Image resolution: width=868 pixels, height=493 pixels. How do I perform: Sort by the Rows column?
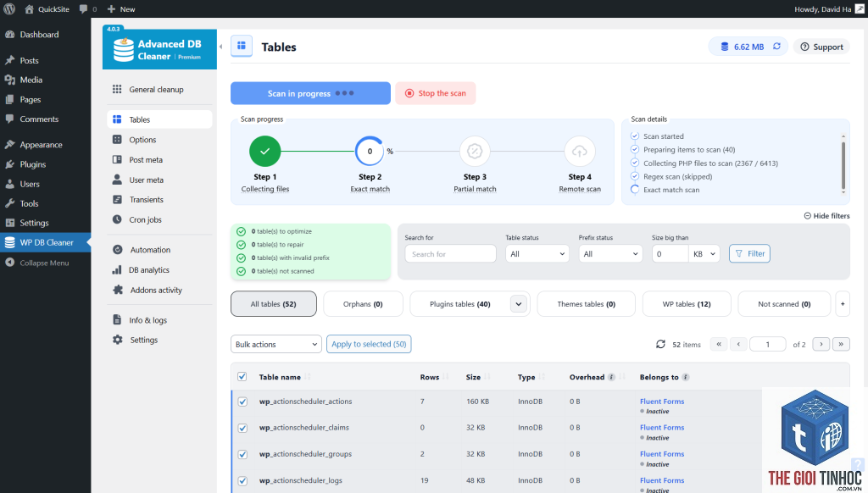(x=433, y=377)
